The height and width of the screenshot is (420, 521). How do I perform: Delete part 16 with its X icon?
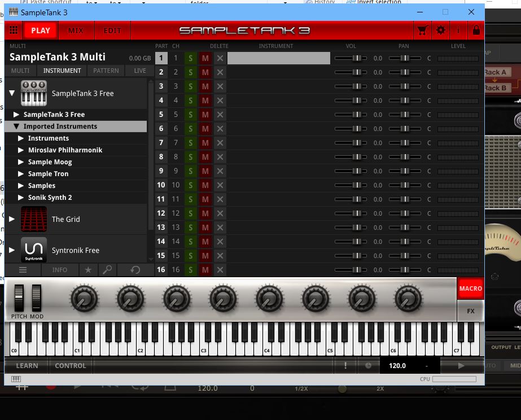(x=220, y=270)
